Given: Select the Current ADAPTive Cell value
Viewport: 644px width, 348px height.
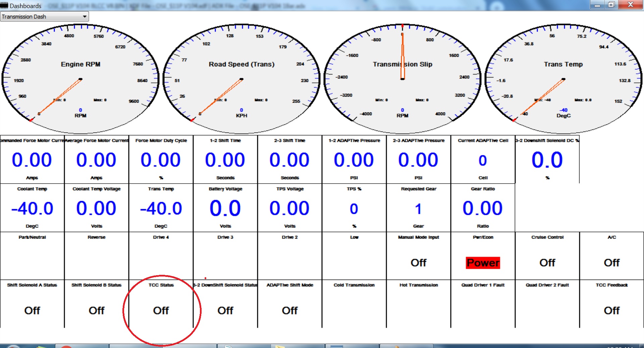Looking at the screenshot, I should click(483, 160).
